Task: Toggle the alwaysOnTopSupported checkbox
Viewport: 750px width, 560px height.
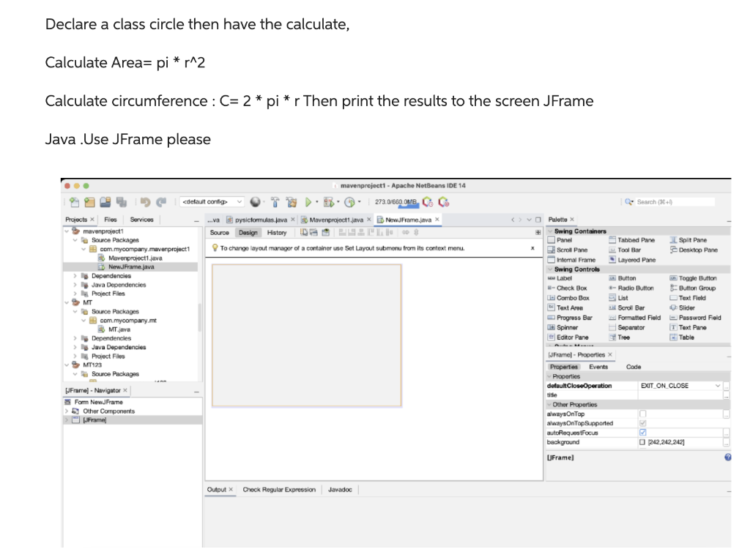Action: [642, 422]
